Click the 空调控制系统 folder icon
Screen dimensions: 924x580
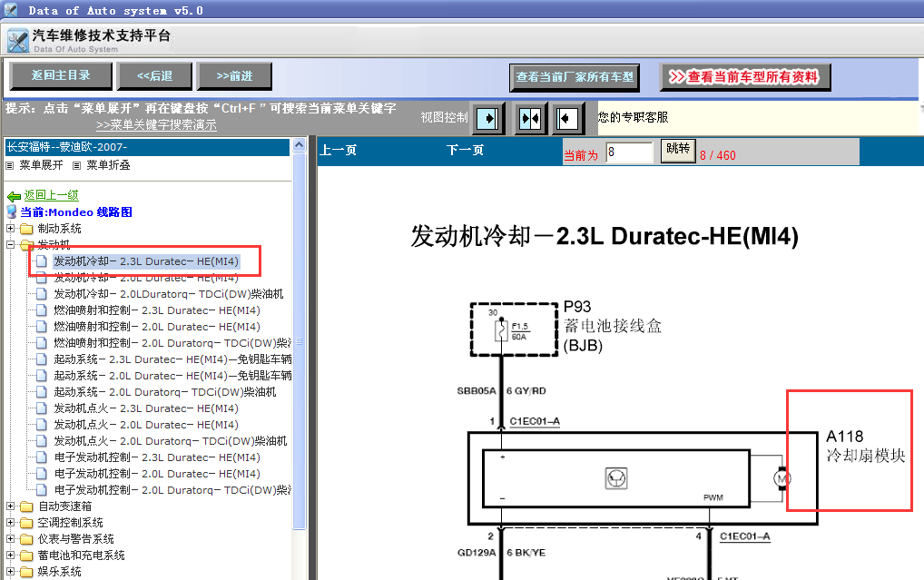coord(26,523)
